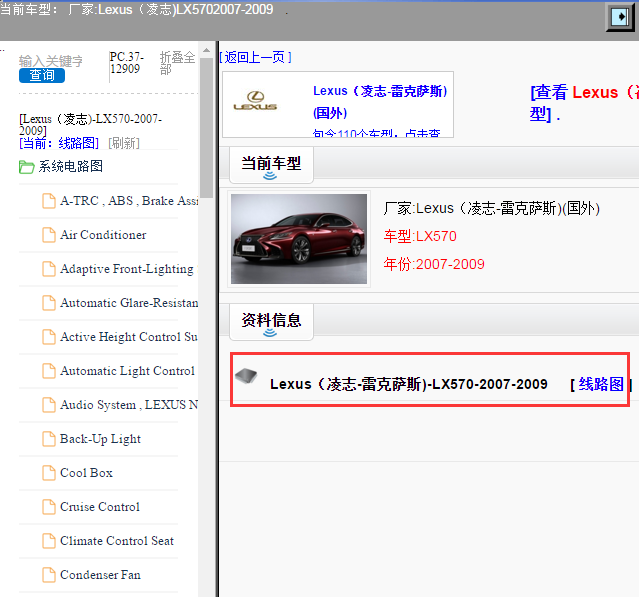The width and height of the screenshot is (639, 597).
Task: Click the document icon beside Back-Up Light
Action: coord(49,439)
